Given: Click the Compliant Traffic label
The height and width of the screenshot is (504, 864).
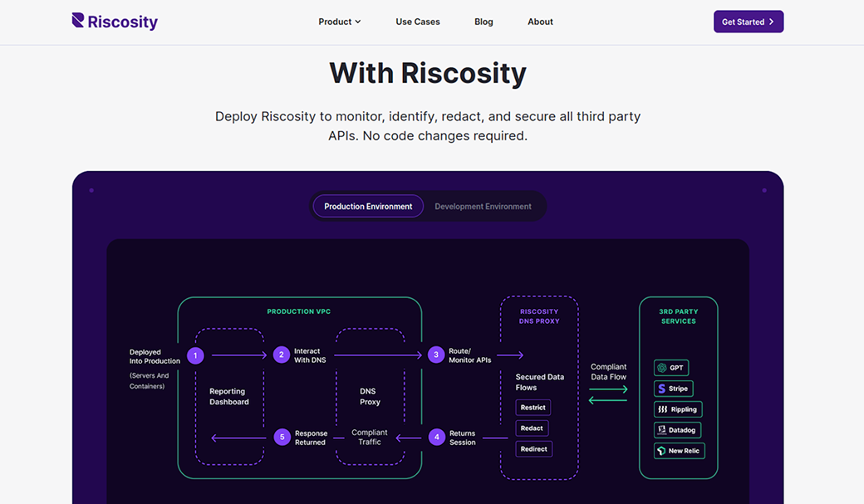Looking at the screenshot, I should (370, 438).
